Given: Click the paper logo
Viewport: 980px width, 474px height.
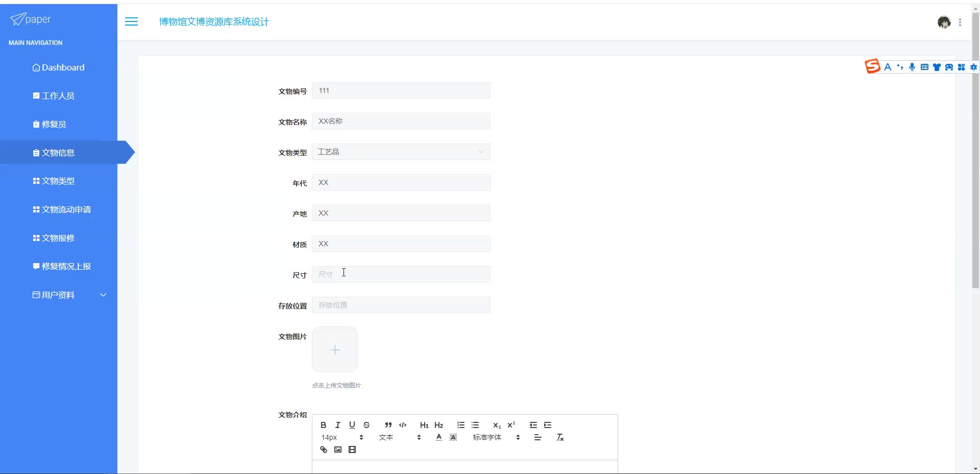Looking at the screenshot, I should pyautogui.click(x=31, y=19).
